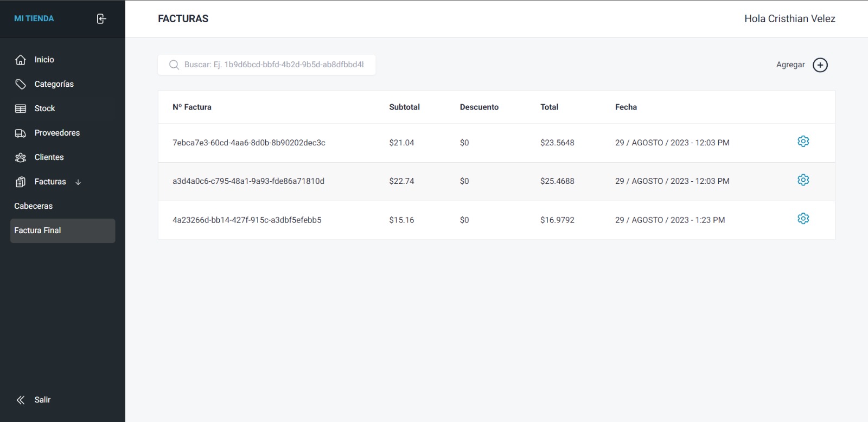868x422 pixels.
Task: Focus the Buscar invoice search field
Action: click(274, 65)
